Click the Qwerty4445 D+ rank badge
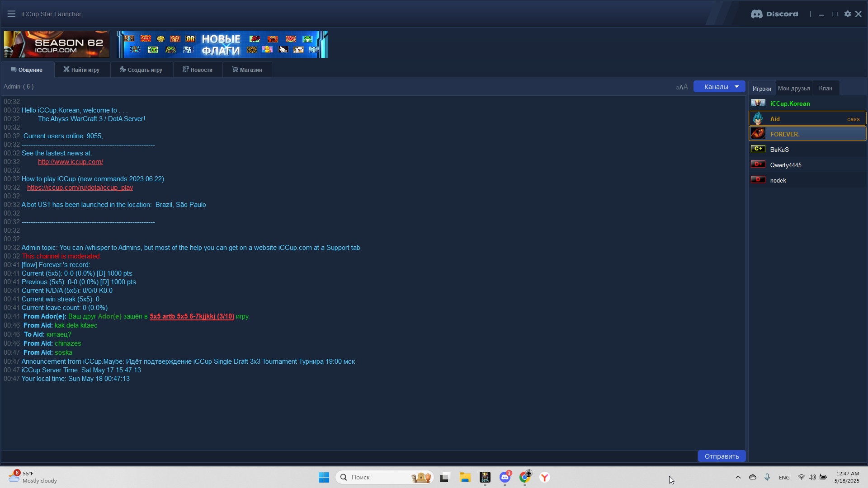The width and height of the screenshot is (868, 488). (758, 164)
